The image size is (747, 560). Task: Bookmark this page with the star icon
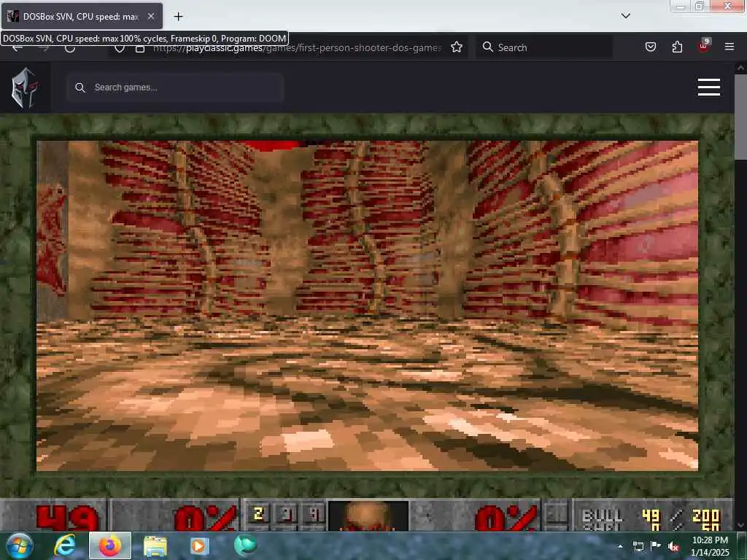pyautogui.click(x=457, y=47)
